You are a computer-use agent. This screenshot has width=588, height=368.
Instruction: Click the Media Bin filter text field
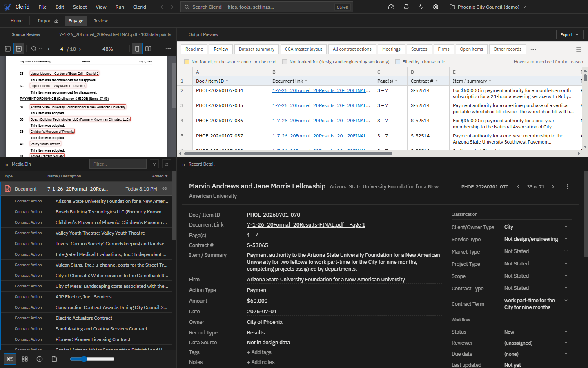point(118,164)
